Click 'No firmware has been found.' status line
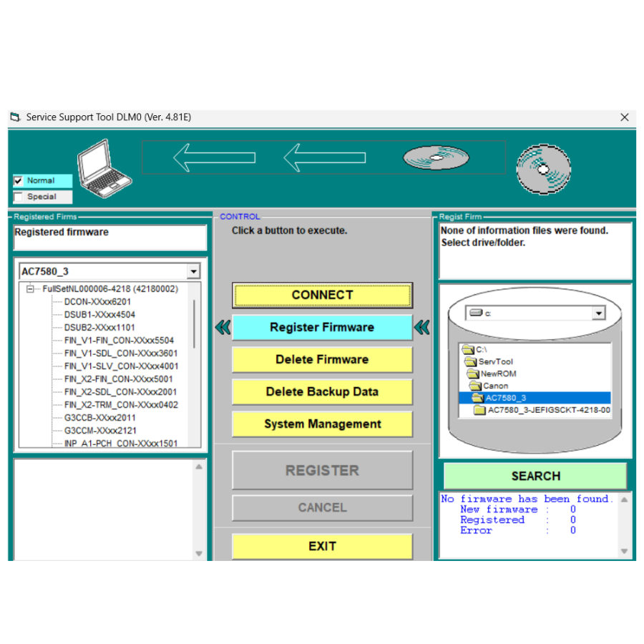Image resolution: width=644 pixels, height=644 pixels. pos(527,499)
